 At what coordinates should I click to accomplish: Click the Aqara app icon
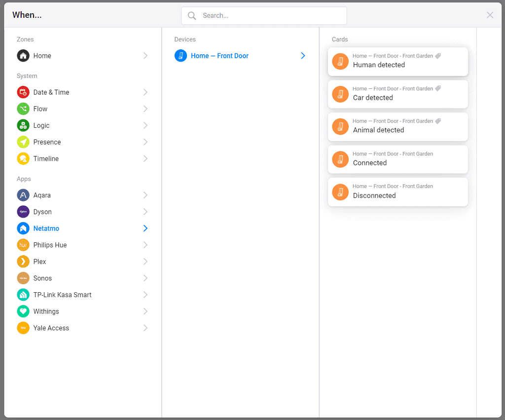tap(23, 195)
